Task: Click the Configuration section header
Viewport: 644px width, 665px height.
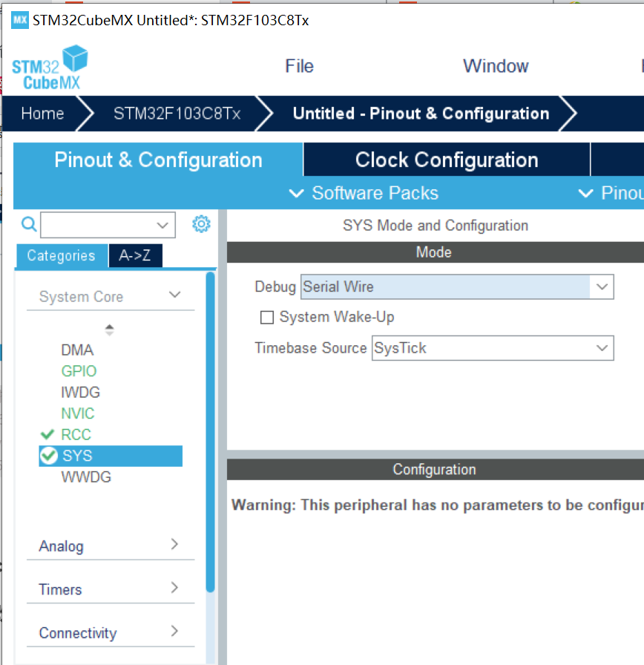Action: pyautogui.click(x=436, y=470)
